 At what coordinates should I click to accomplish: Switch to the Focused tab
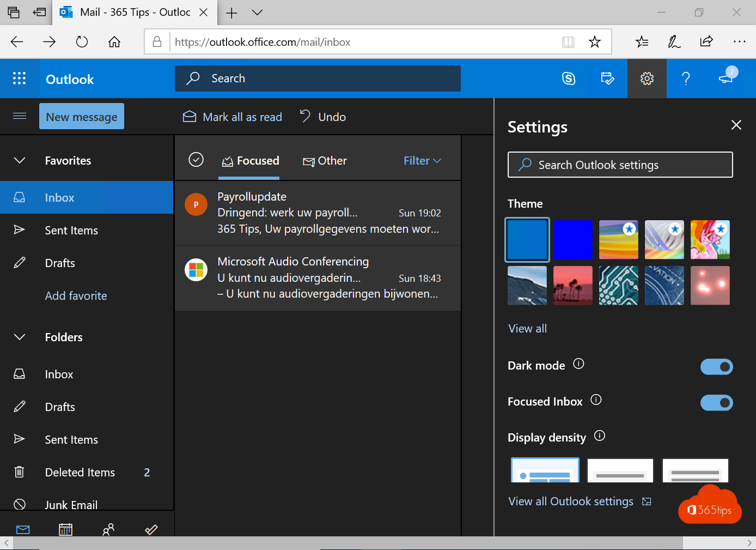pyautogui.click(x=251, y=161)
